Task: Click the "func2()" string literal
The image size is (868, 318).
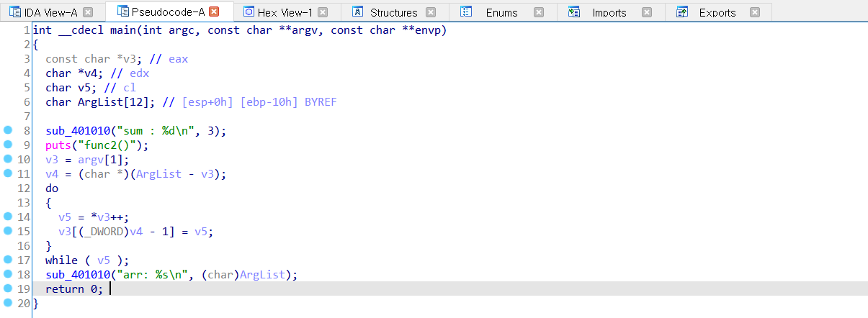Action: 107,145
